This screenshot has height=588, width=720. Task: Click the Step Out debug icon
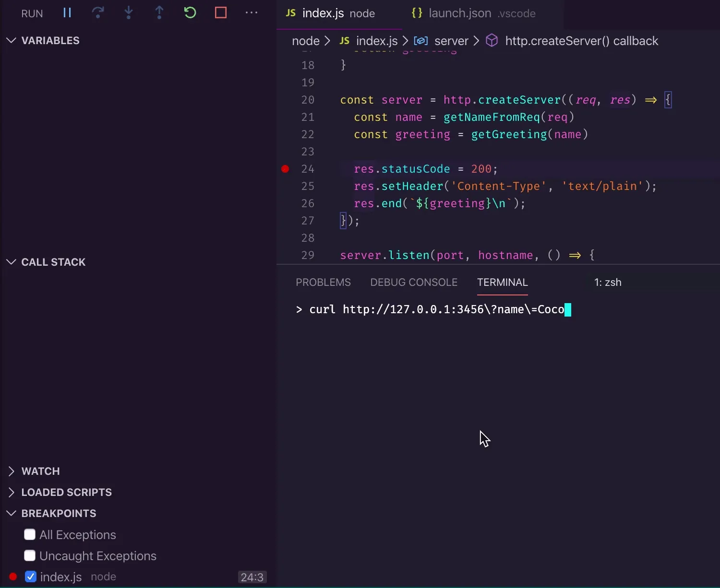click(159, 13)
